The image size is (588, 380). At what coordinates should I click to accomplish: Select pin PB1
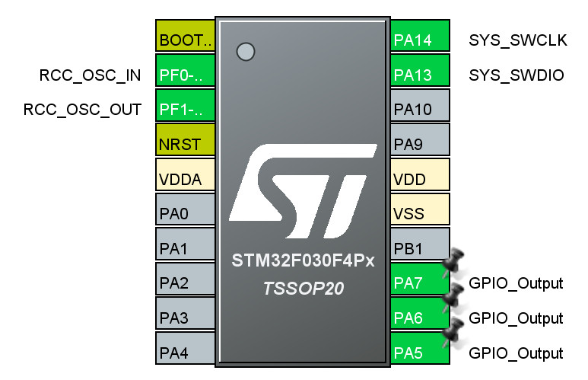click(x=420, y=244)
